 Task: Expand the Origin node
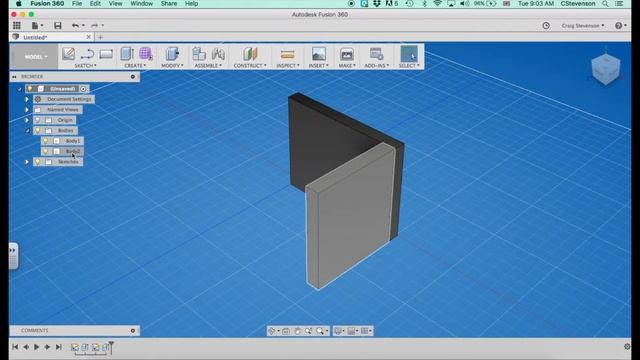(x=27, y=120)
